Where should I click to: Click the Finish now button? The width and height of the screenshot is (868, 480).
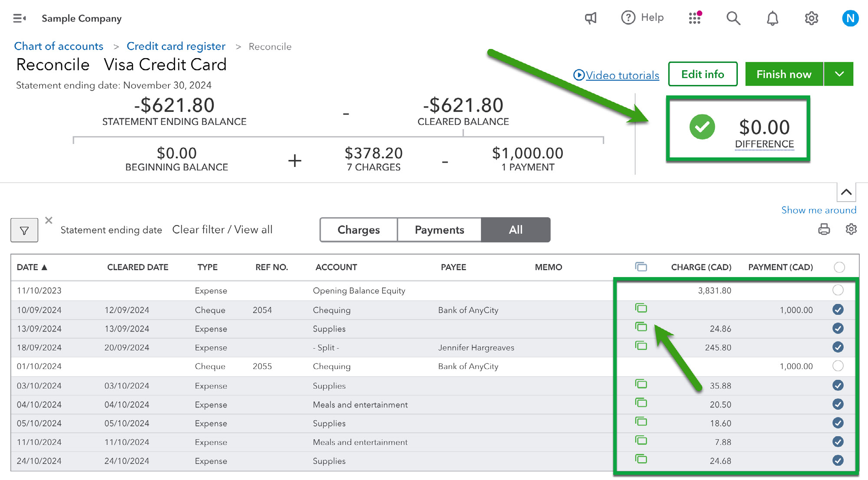[x=784, y=74]
